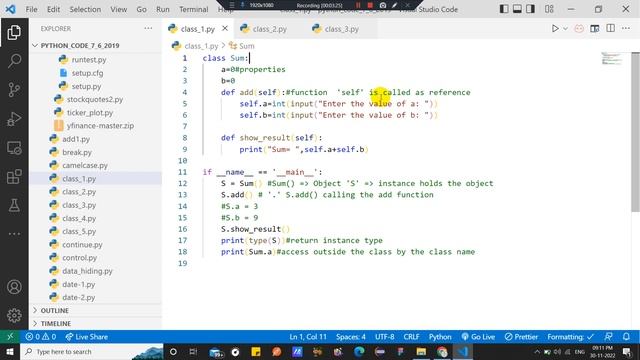Viewport: 640px width, 360px height.
Task: Toggle the Formatting status item
Action: click(x=570, y=337)
